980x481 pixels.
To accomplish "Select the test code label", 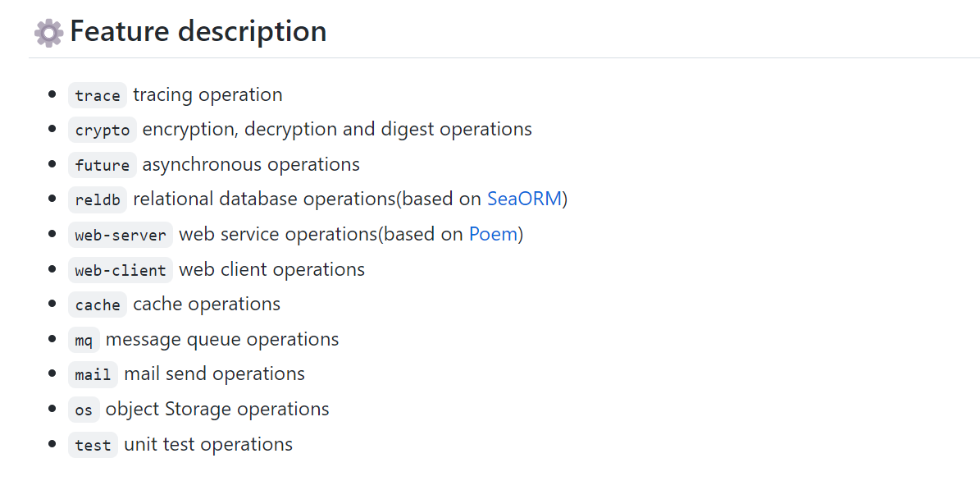I will 93,445.
